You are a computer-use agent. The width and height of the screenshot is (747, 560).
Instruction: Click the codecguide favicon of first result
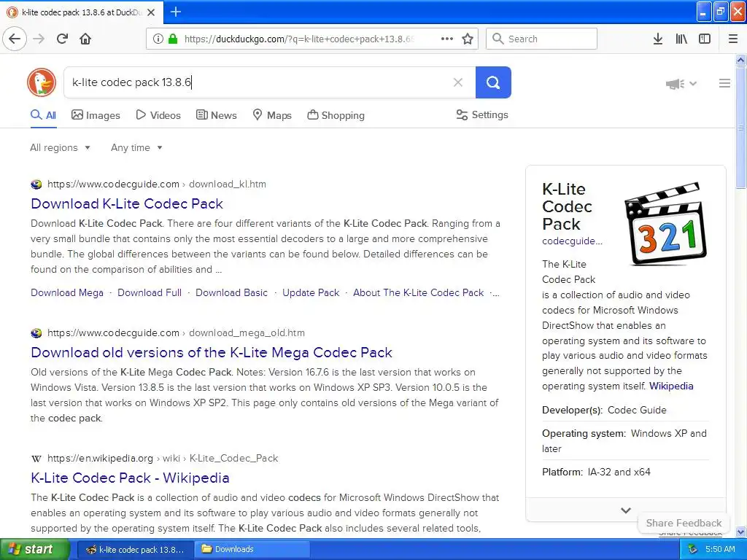point(36,184)
